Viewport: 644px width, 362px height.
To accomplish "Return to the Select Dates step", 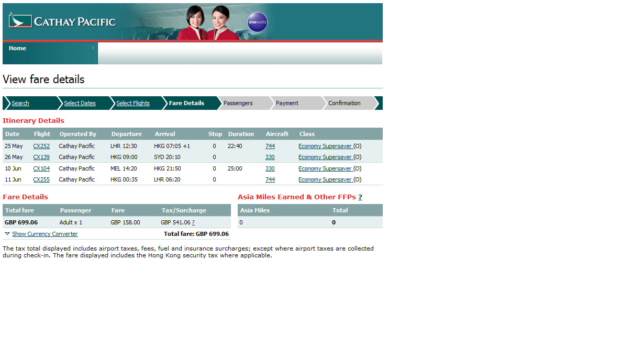I will (80, 103).
